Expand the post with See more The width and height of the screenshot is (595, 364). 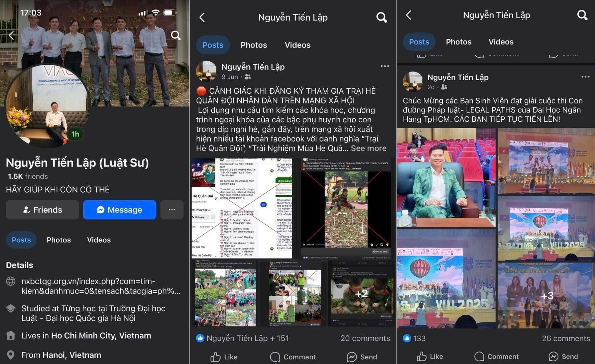[x=368, y=148]
